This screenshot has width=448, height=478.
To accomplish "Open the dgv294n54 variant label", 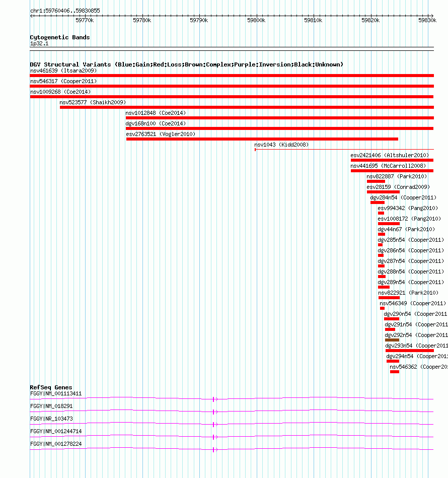I will click(417, 357).
